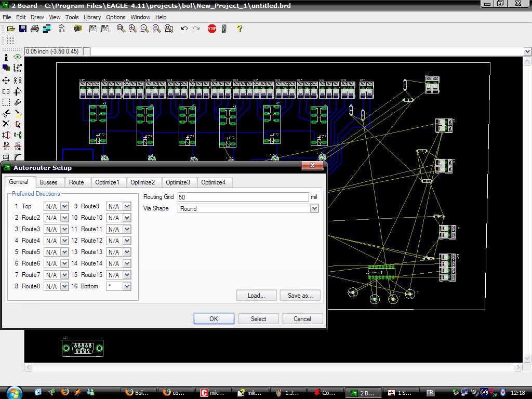Open the Via Shape dropdown
Screen dimensions: 532x399
pos(314,208)
